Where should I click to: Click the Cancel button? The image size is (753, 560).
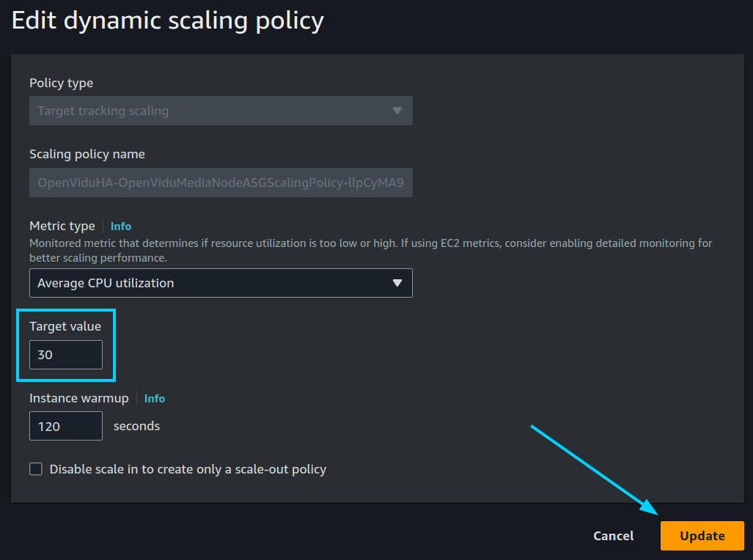[x=613, y=535]
